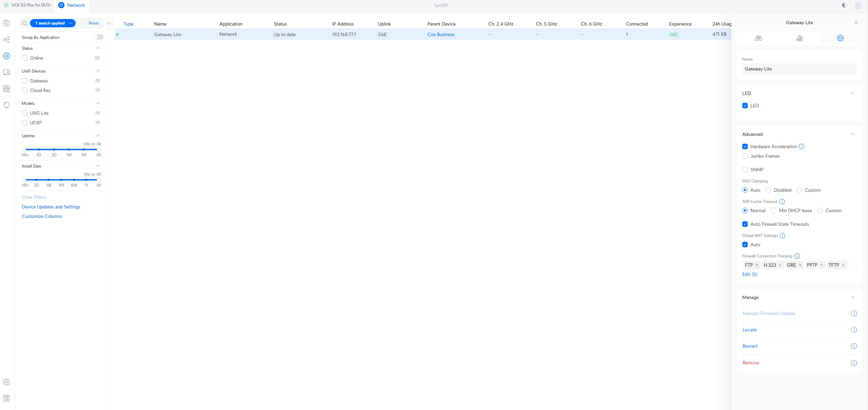The image size is (868, 410).
Task: Open the Insights lightbulb sidebar icon
Action: tap(6, 105)
